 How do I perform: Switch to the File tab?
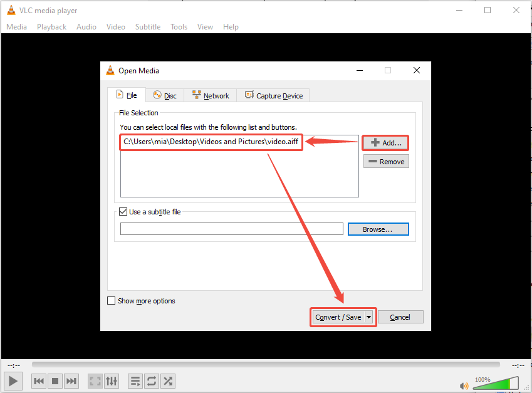click(x=127, y=95)
